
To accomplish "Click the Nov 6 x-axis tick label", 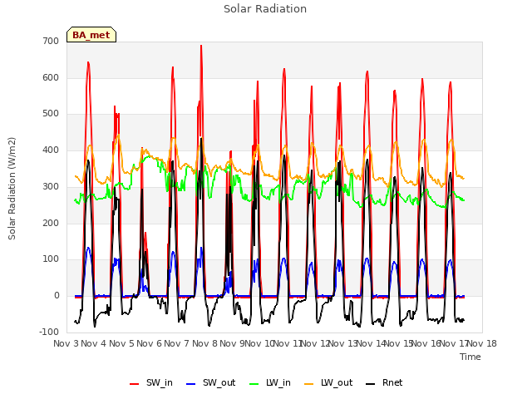I will (x=149, y=343).
